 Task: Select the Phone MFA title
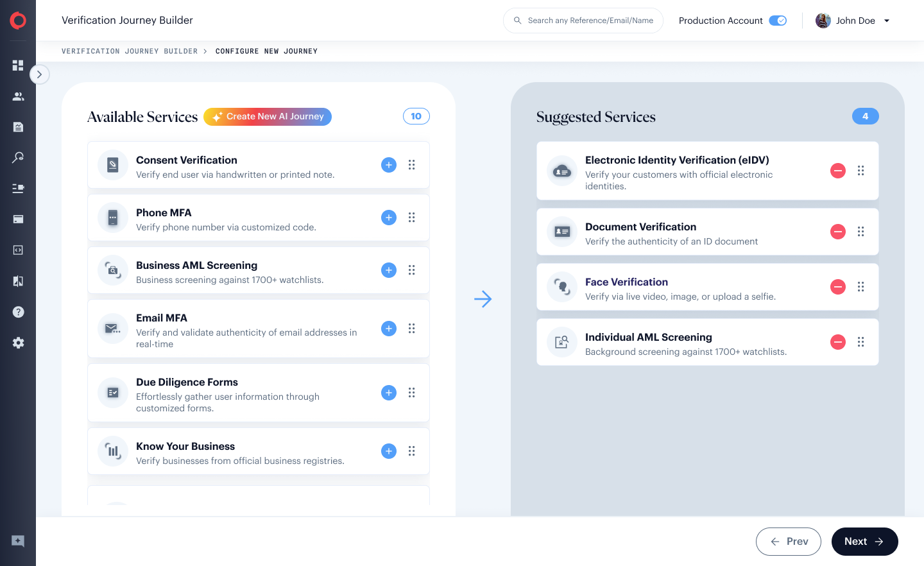tap(164, 212)
